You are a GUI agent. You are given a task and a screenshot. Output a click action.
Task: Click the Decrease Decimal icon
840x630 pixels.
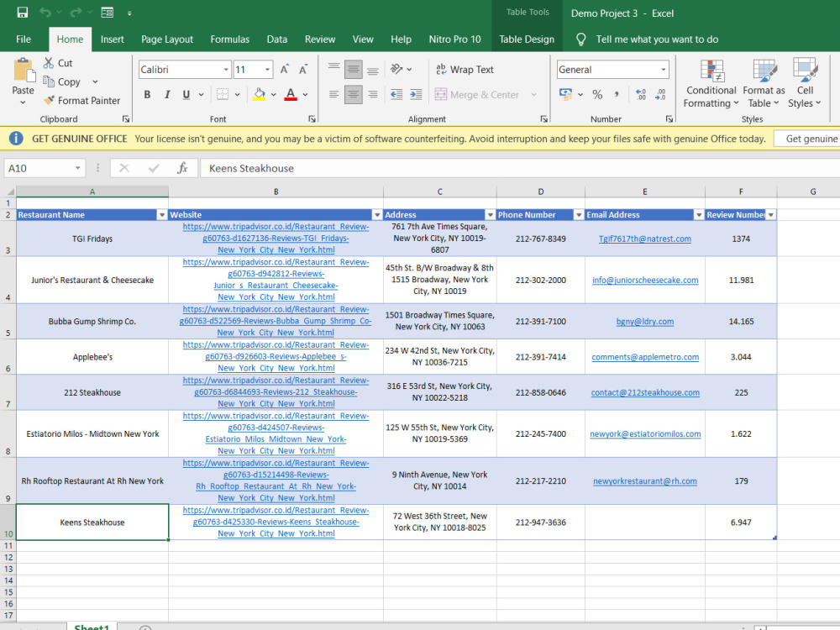[660, 94]
